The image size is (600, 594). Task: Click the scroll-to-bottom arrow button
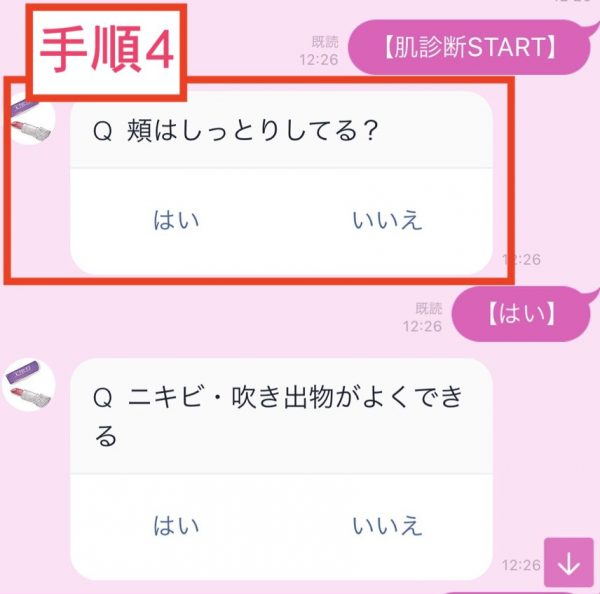pos(569,562)
